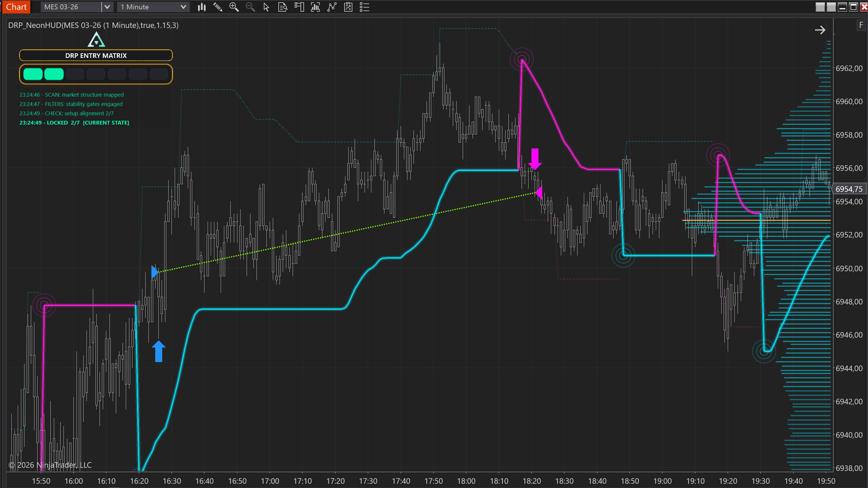Click the right arrow scroll-to-latest button

point(820,30)
